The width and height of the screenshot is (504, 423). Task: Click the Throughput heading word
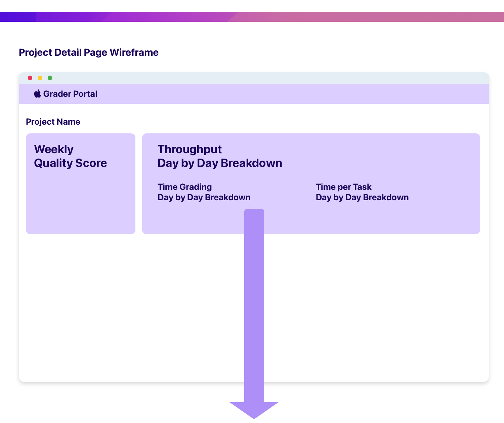coord(190,149)
